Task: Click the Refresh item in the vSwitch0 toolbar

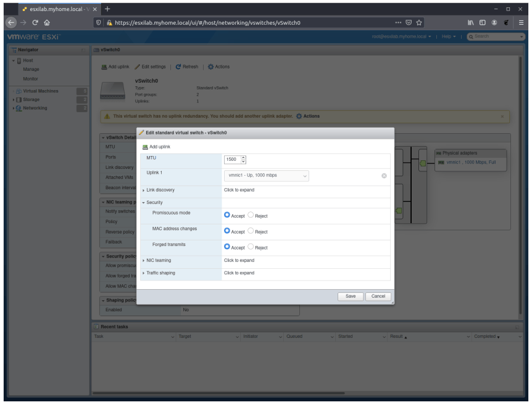Action: (x=187, y=67)
